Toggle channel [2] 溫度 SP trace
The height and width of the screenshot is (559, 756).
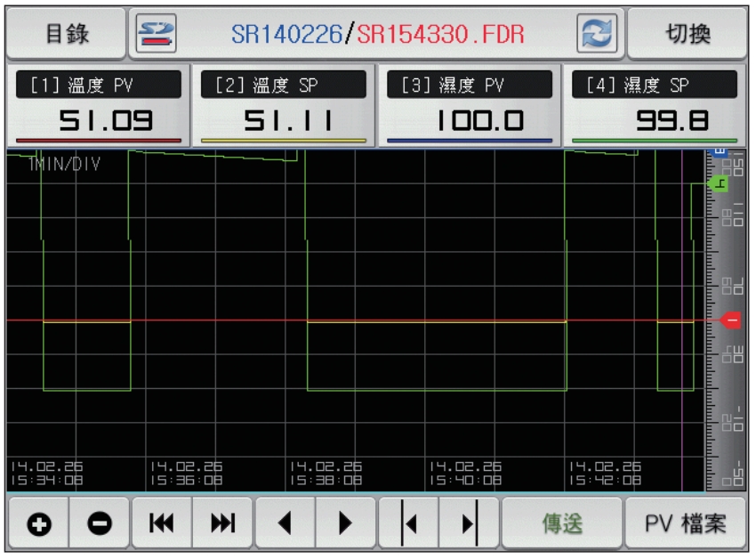tap(284, 106)
